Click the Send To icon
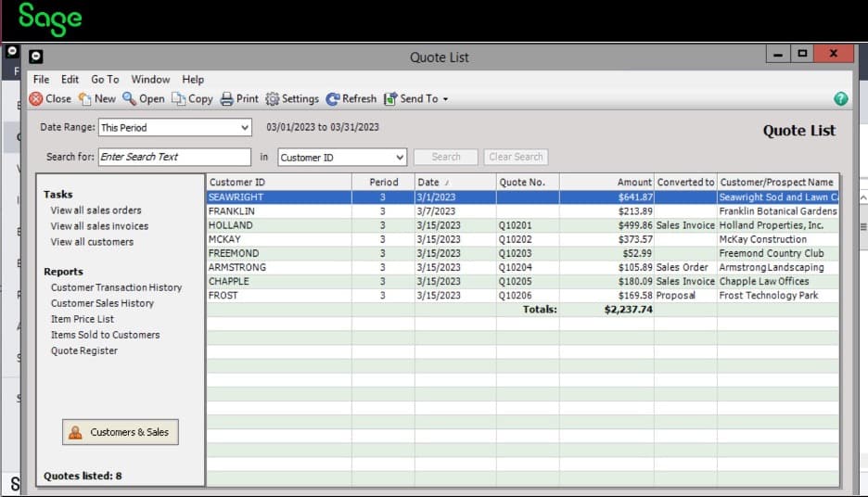Screen dimensions: 868x497 click(390, 99)
